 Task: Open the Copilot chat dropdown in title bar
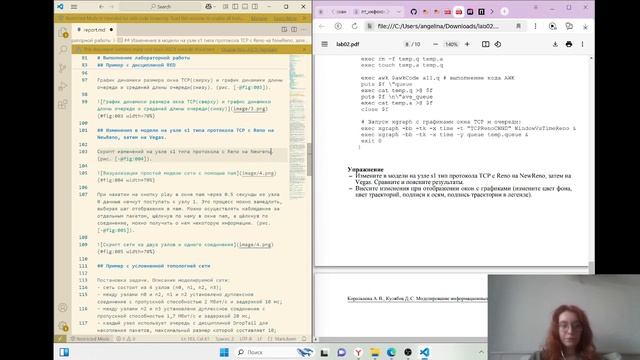pyautogui.click(x=211, y=7)
